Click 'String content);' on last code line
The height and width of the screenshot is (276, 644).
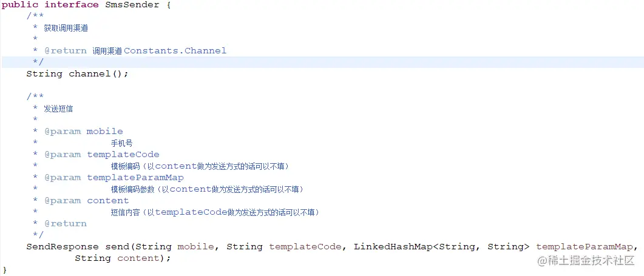tap(123, 258)
